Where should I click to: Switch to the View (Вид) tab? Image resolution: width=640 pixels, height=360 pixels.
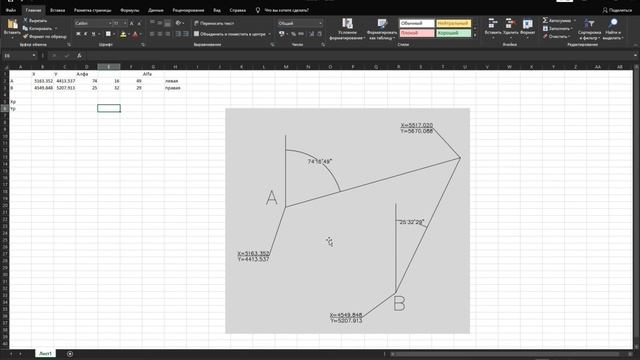(217, 10)
